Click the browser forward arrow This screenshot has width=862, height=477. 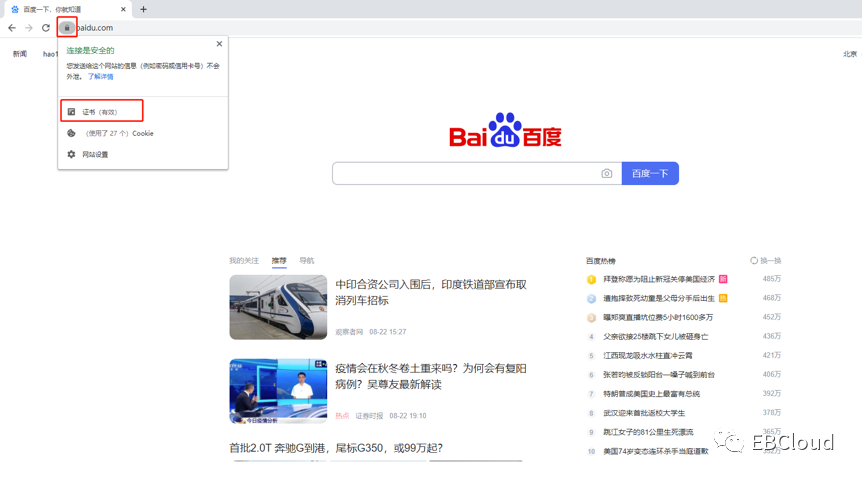[29, 28]
